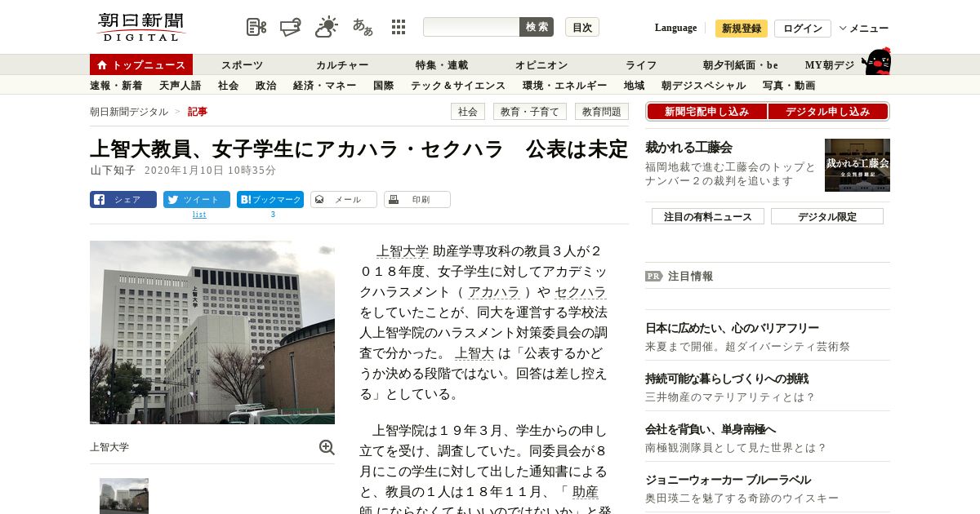Open 朝デジスペシャル submenu item
Viewport: 980px width, 514px height.
(703, 86)
